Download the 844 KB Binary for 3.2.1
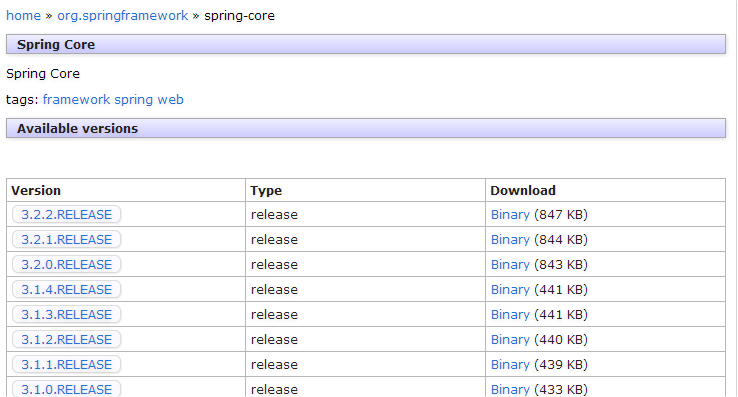738x397 pixels. (x=510, y=239)
